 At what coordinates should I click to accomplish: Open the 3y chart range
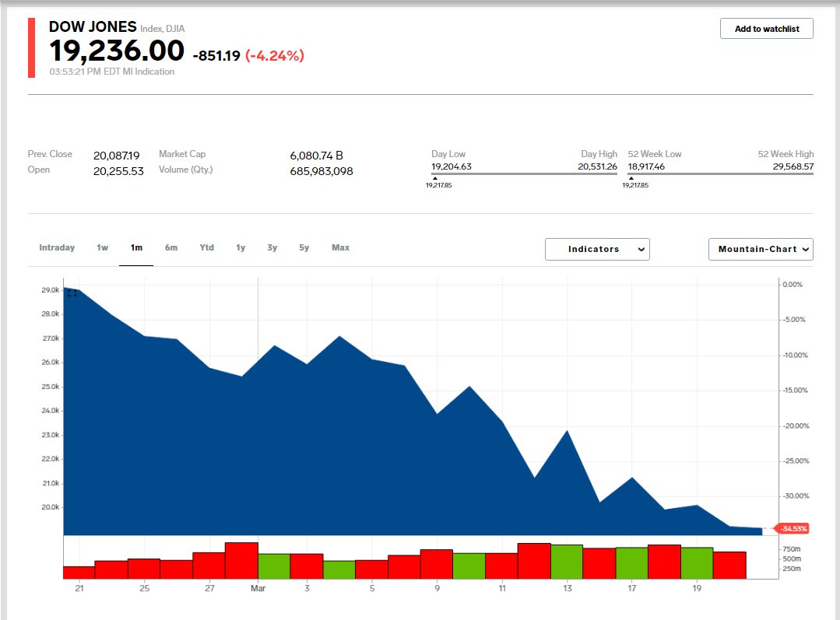click(x=272, y=247)
